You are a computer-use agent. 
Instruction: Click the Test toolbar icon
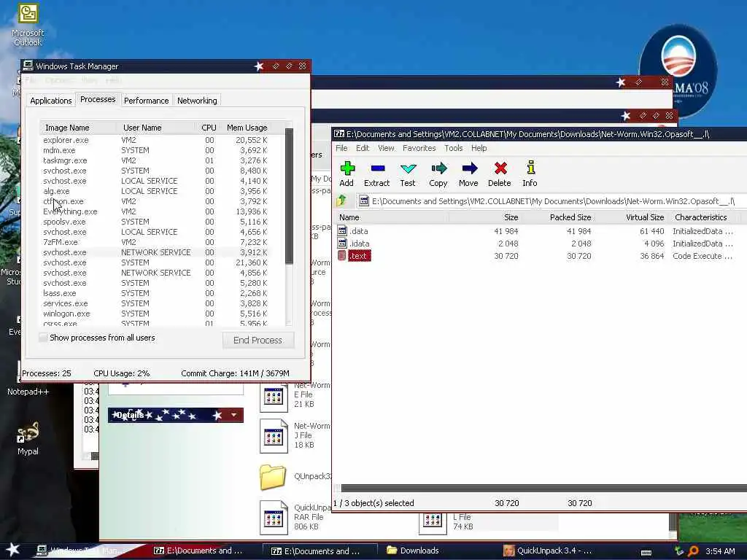coord(408,174)
